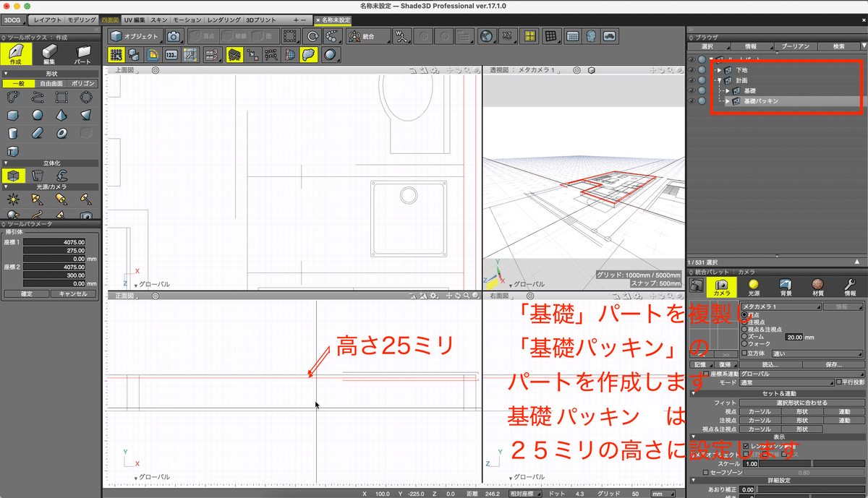
Task: Click the 保存... button
Action: [x=833, y=364]
